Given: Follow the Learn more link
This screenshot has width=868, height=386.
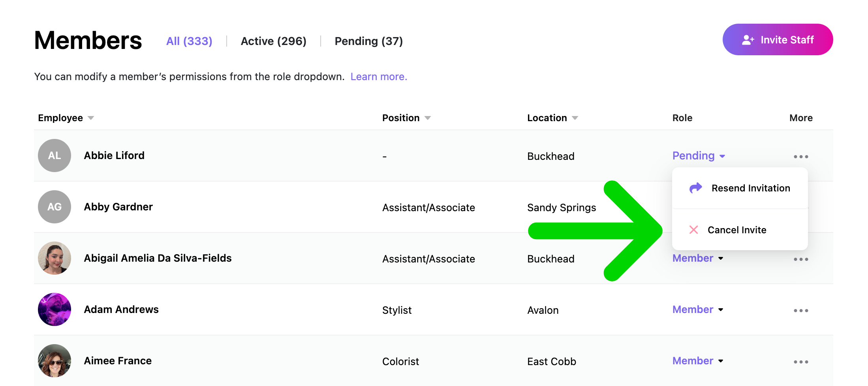Looking at the screenshot, I should (379, 77).
